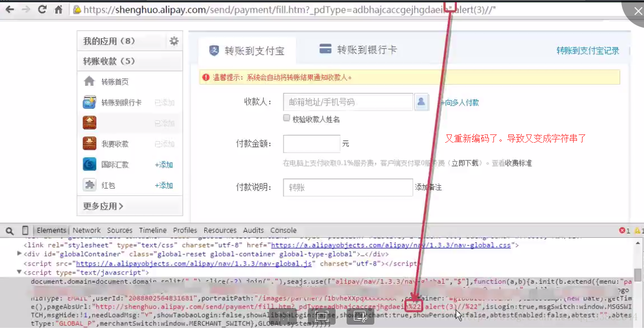Open the contact picker icon beside 收款人
This screenshot has width=644, height=328.
point(421,102)
